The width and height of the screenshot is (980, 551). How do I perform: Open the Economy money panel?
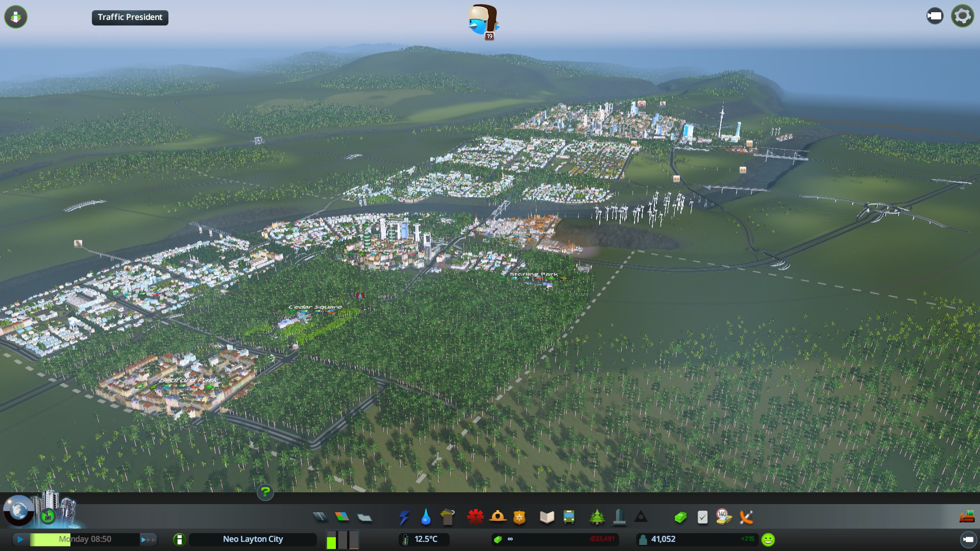555,539
